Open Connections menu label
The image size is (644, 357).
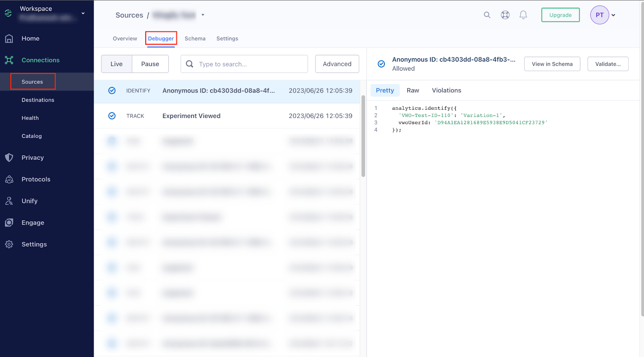41,60
